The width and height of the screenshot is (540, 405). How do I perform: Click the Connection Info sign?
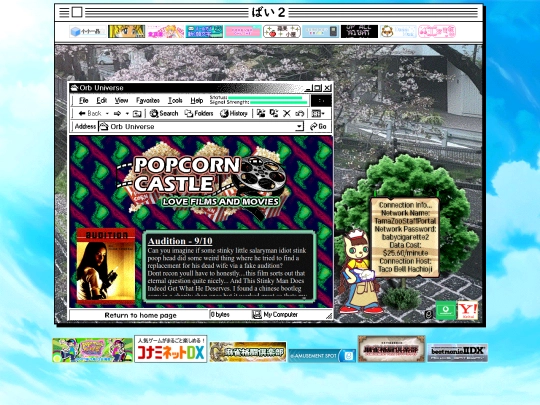click(x=405, y=237)
